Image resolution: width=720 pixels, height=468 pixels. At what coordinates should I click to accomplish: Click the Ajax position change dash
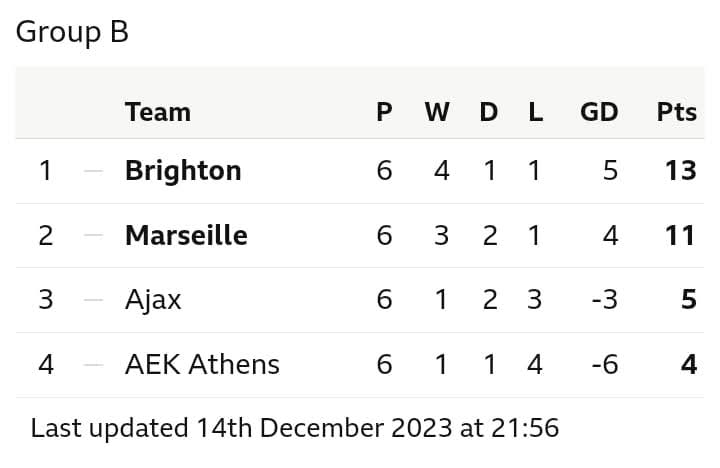point(94,300)
